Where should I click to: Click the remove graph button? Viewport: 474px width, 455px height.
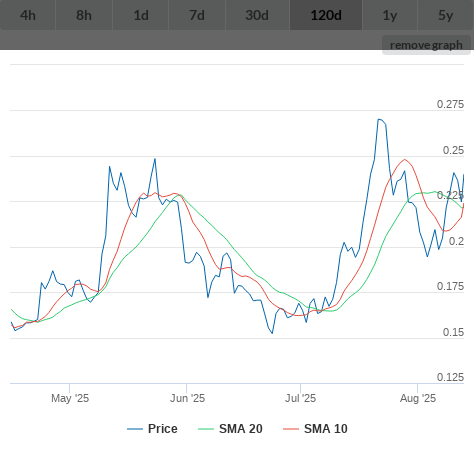coord(426,45)
